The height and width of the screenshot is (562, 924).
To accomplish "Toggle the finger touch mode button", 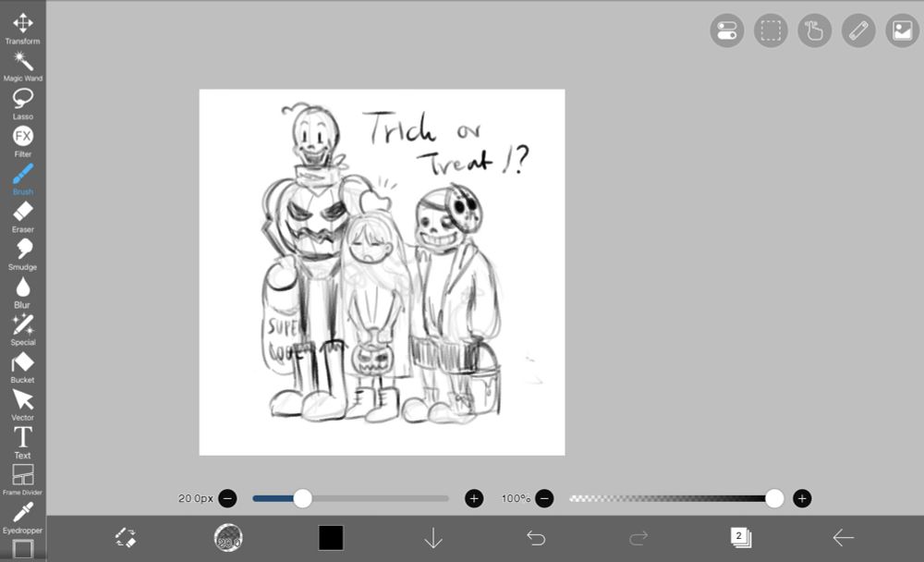I will click(814, 31).
